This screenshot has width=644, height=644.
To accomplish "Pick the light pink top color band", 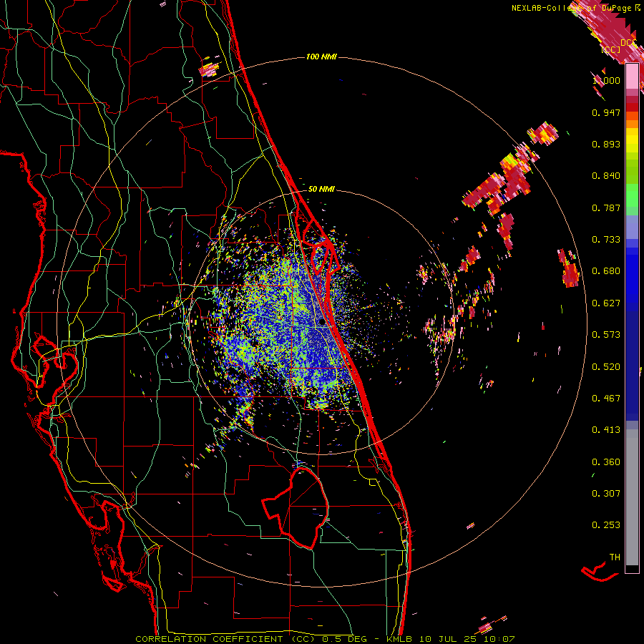I will (632, 76).
